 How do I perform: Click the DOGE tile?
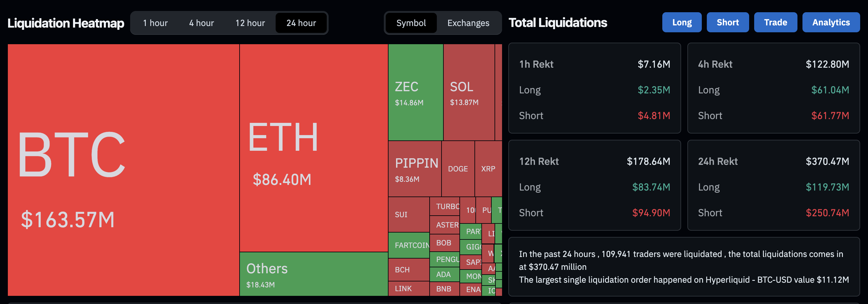458,168
